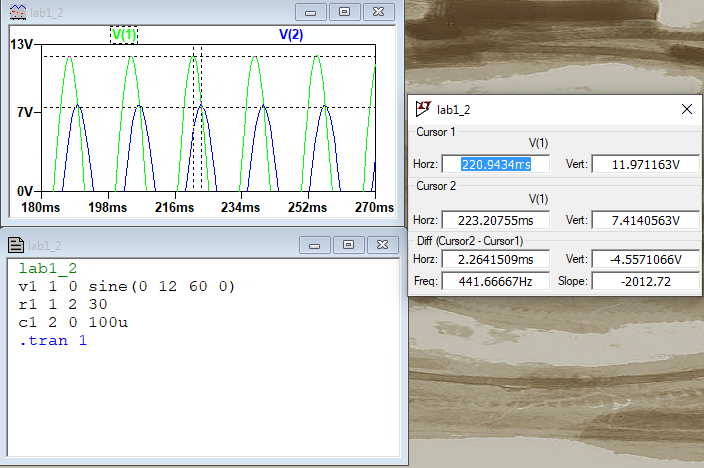This screenshot has height=468, width=704.
Task: Click the Cursor 2 Vert value field
Action: click(645, 220)
